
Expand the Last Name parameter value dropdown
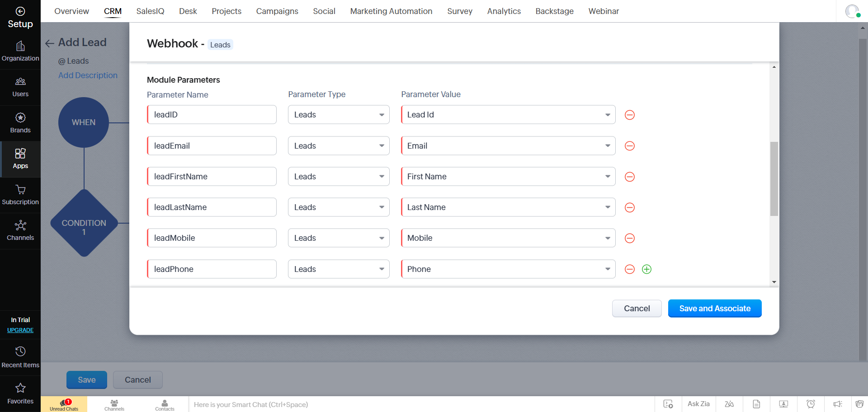pos(508,207)
